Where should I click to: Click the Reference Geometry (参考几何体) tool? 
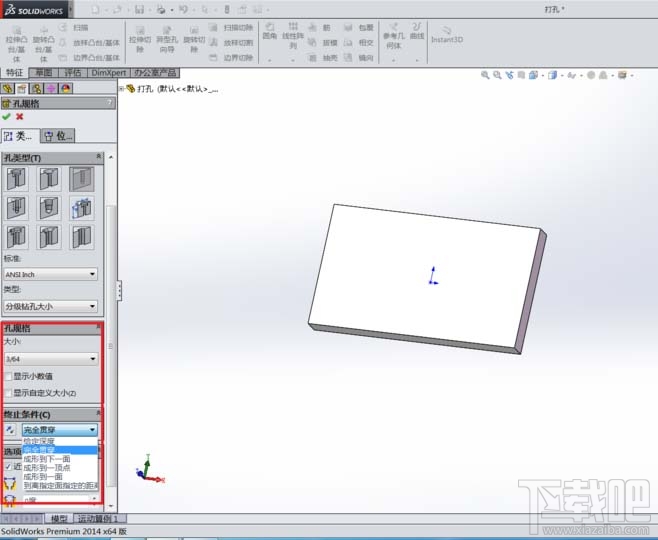393,36
